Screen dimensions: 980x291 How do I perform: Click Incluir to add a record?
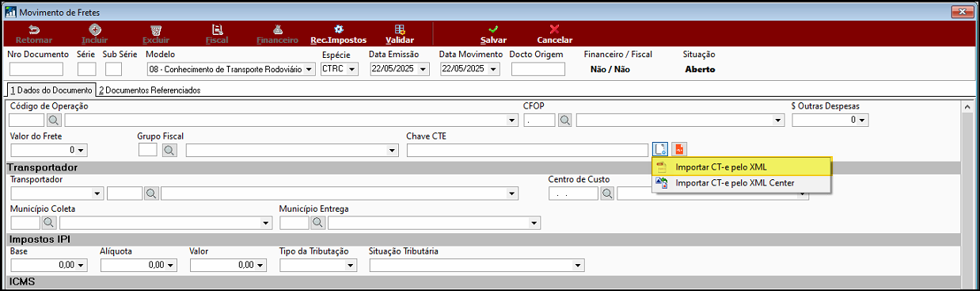tap(95, 34)
